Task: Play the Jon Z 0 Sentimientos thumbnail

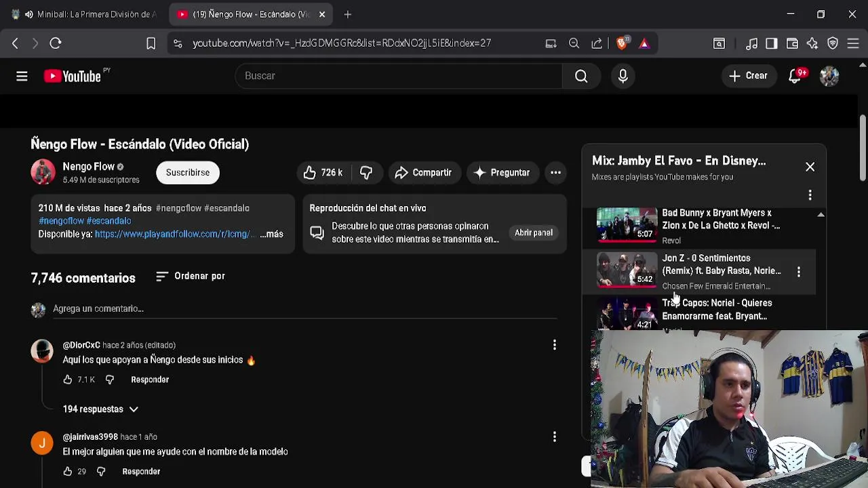Action: point(627,270)
